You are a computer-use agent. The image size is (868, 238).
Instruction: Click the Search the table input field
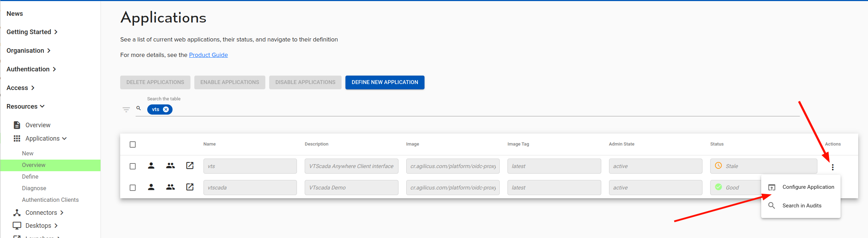click(457, 110)
